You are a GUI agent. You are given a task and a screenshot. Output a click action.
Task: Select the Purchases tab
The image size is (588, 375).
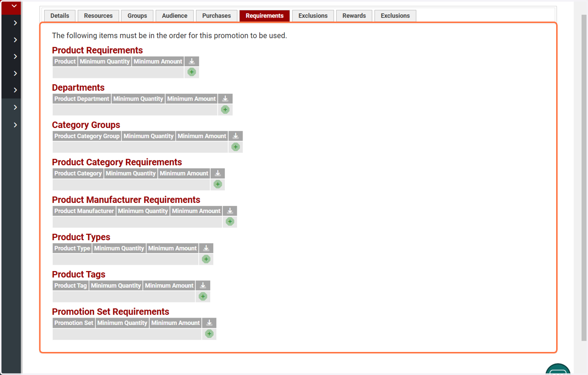(x=217, y=16)
